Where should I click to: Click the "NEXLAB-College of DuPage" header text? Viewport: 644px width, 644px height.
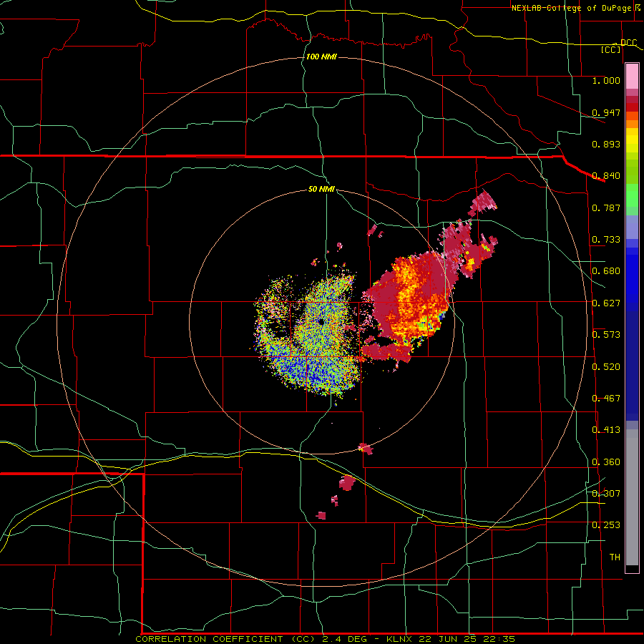(572, 8)
